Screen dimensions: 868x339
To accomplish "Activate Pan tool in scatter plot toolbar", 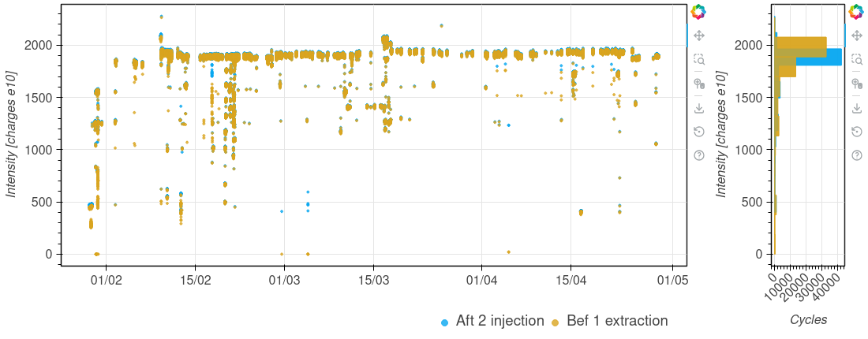I will (x=698, y=35).
